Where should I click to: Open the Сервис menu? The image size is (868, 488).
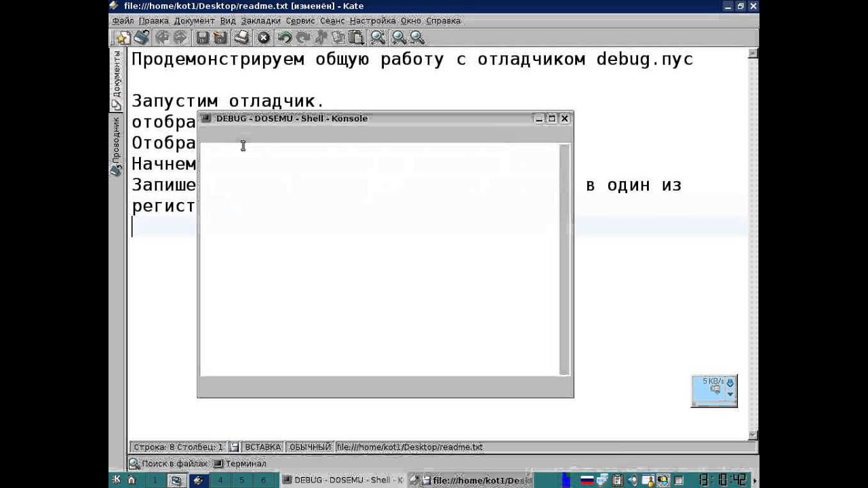tap(300, 21)
